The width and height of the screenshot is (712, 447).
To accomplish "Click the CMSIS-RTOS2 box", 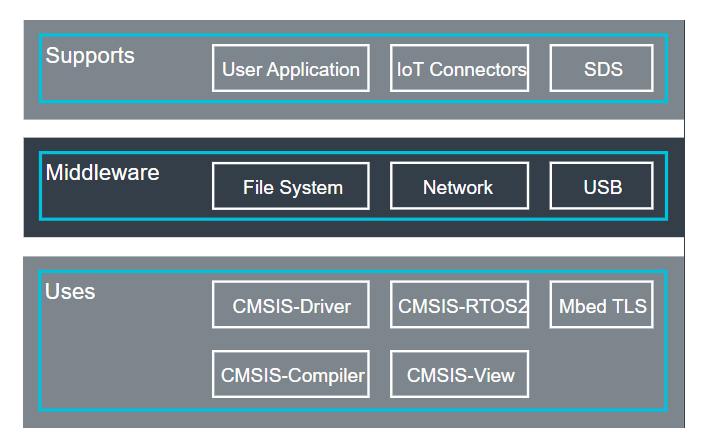I will point(460,305).
